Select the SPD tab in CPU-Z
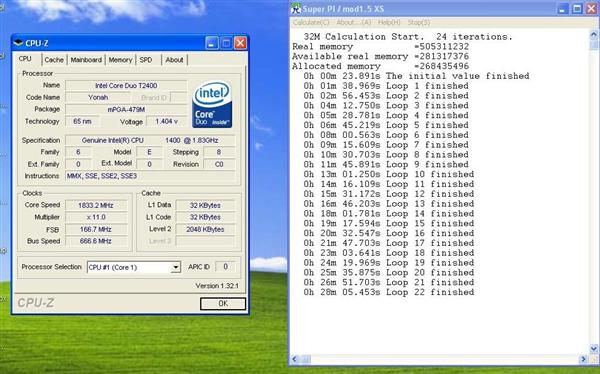600x374 pixels. [x=146, y=60]
